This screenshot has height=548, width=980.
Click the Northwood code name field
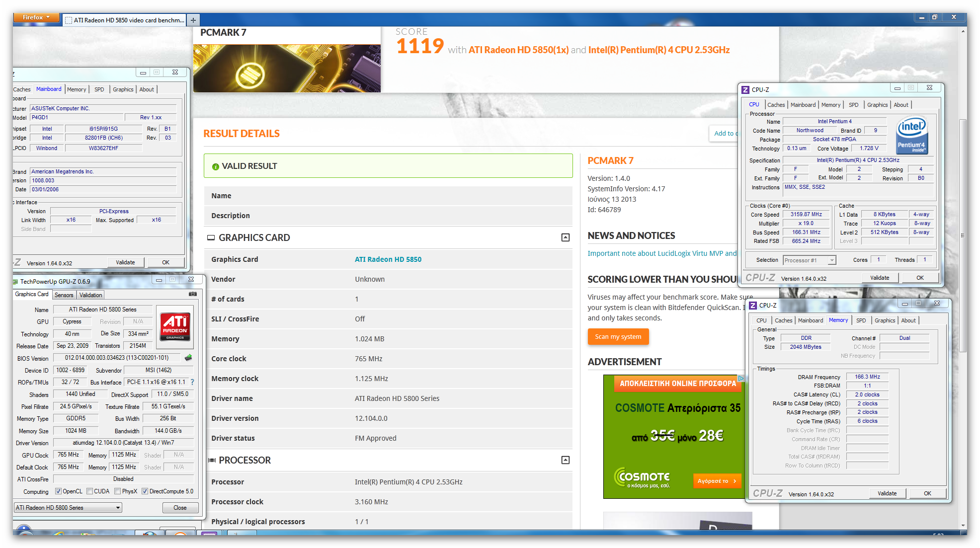(810, 131)
